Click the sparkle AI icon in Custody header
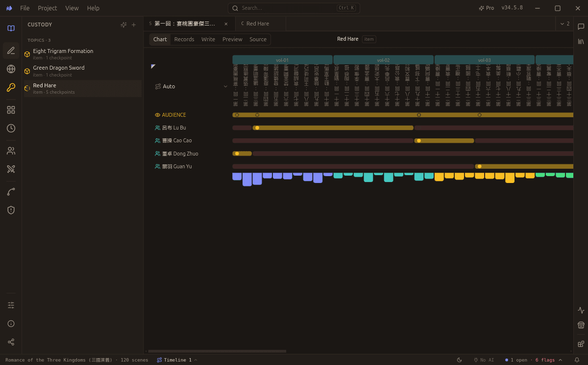588x365 pixels. (x=123, y=25)
